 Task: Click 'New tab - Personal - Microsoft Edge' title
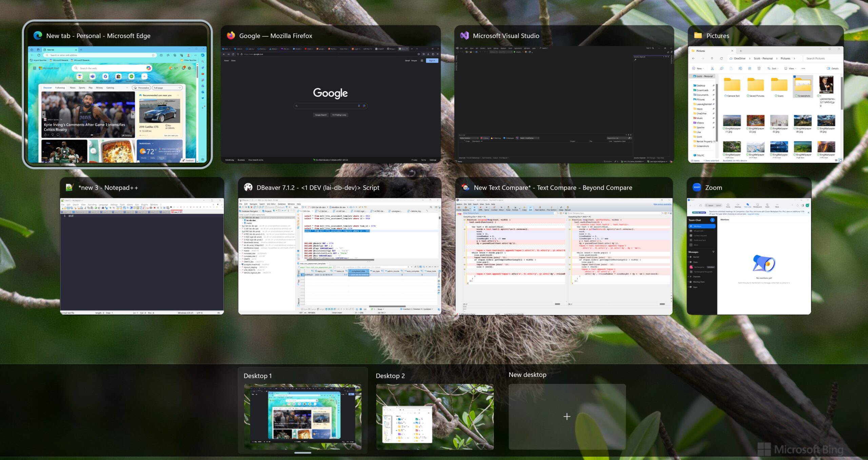98,36
